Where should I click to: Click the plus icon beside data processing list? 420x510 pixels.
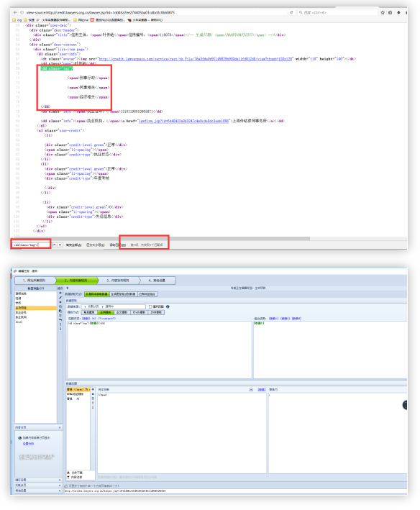coord(93,389)
